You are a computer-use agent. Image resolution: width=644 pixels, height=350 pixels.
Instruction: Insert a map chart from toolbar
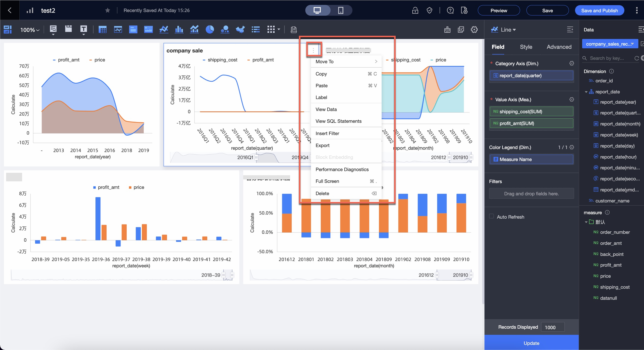tap(240, 29)
